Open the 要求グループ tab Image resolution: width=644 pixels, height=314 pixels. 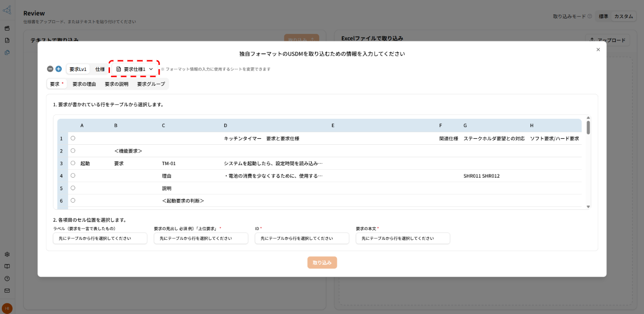point(151,84)
